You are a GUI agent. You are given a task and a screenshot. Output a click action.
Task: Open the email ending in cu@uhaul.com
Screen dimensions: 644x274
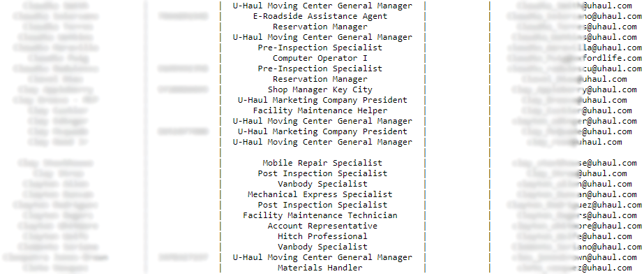[x=575, y=68]
